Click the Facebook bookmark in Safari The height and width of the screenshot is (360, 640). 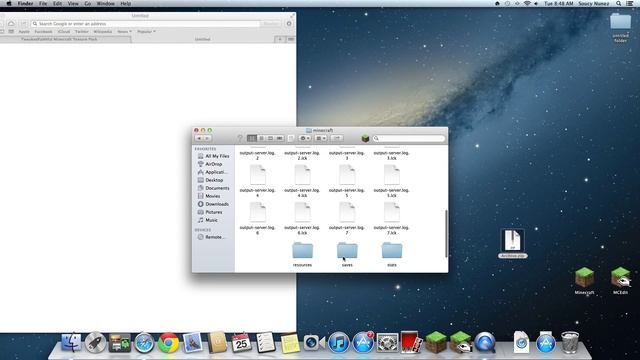coord(43,31)
